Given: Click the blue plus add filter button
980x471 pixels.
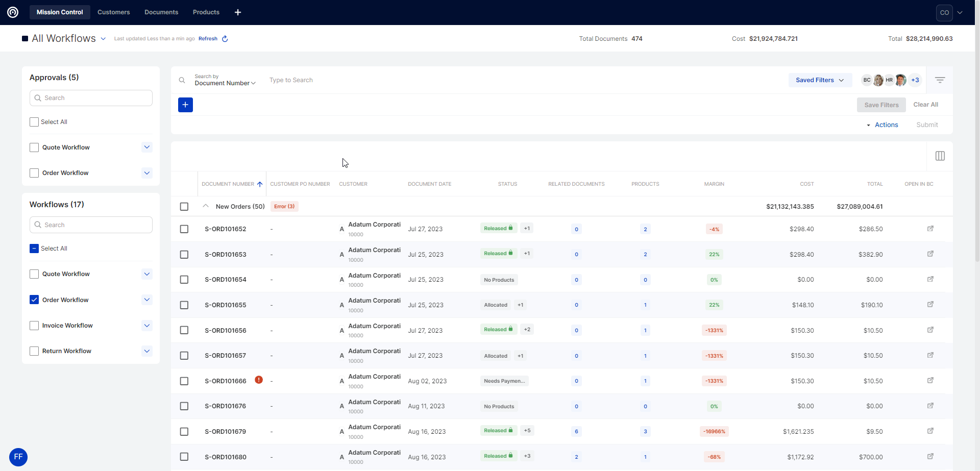Looking at the screenshot, I should tap(185, 105).
